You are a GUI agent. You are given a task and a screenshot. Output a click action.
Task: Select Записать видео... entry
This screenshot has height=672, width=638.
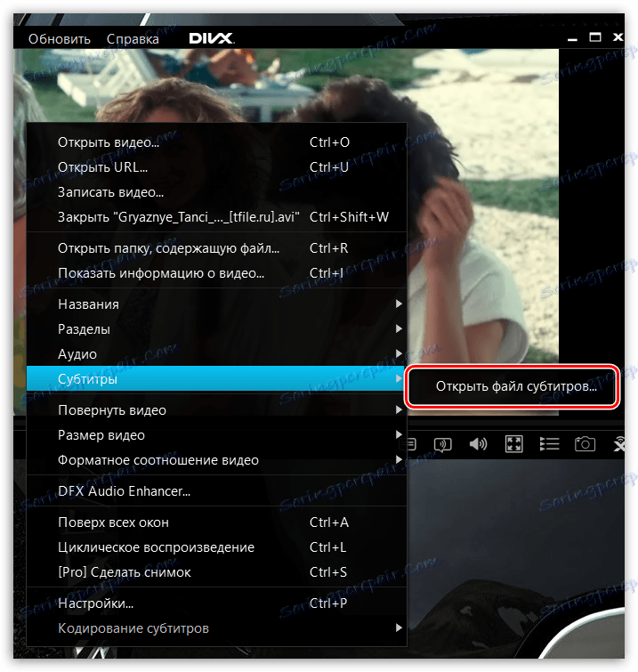(x=216, y=192)
